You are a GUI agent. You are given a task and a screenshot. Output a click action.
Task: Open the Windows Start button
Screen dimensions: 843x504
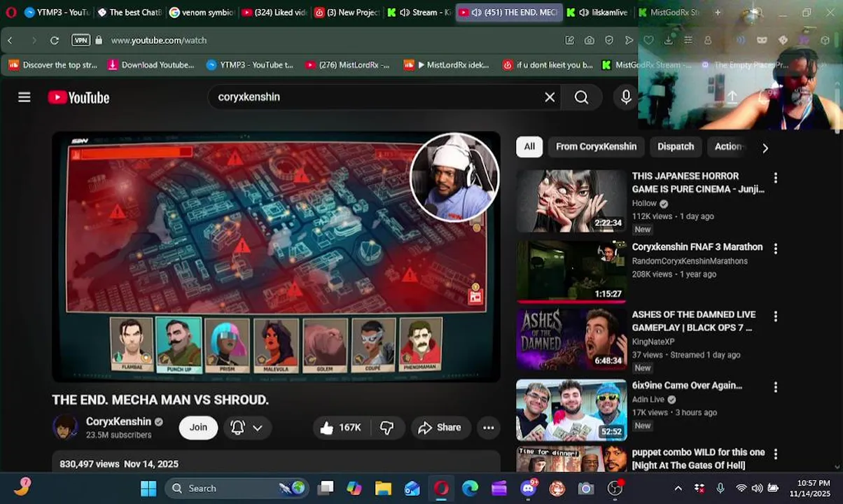pyautogui.click(x=148, y=489)
